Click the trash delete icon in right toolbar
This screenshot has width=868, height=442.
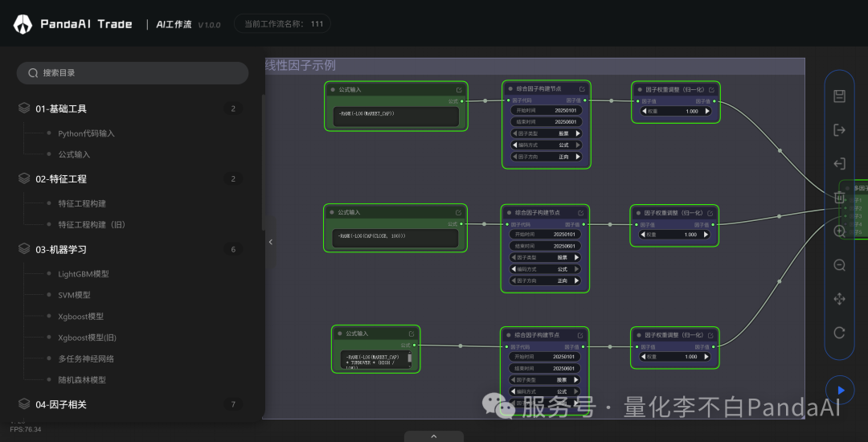839,198
